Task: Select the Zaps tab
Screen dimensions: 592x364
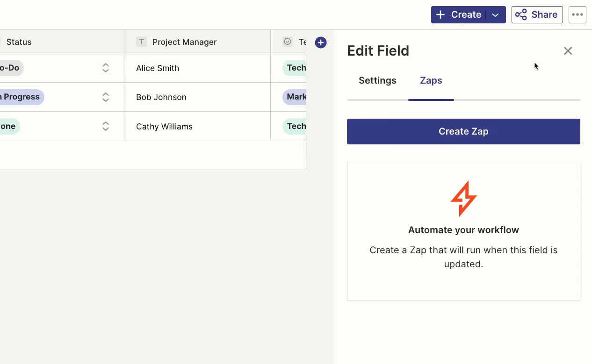Action: pyautogui.click(x=431, y=80)
